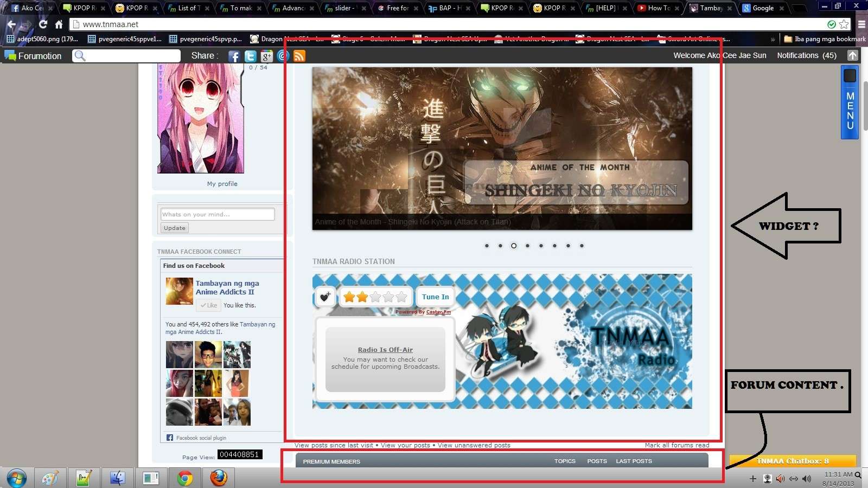Open Windows Start button
Viewport: 868px width, 488px height.
point(16,478)
